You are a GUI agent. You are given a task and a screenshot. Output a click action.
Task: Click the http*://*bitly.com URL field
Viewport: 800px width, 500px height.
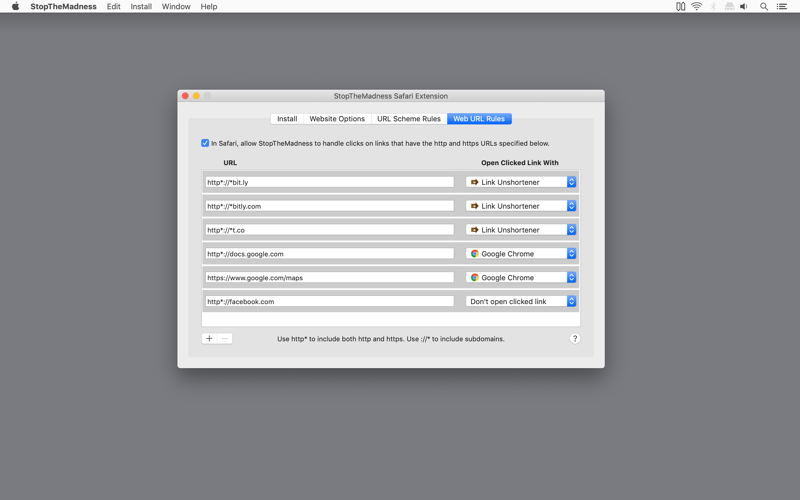click(330, 206)
